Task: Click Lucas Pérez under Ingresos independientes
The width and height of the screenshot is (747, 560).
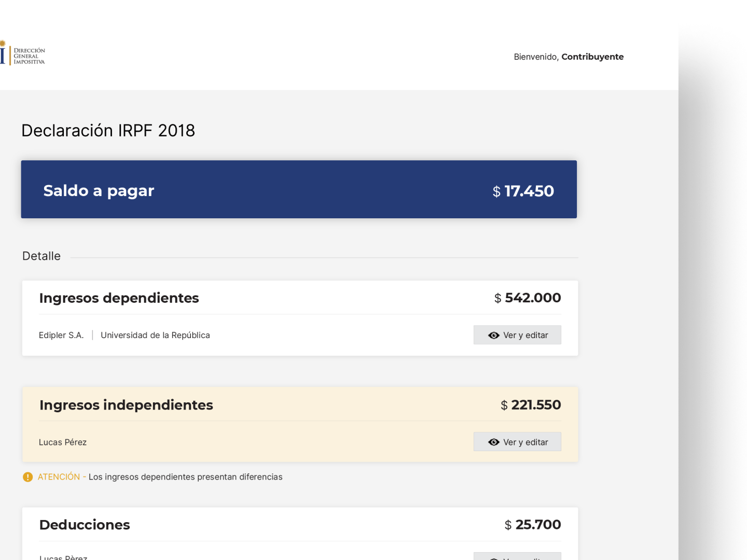Action: [63, 442]
